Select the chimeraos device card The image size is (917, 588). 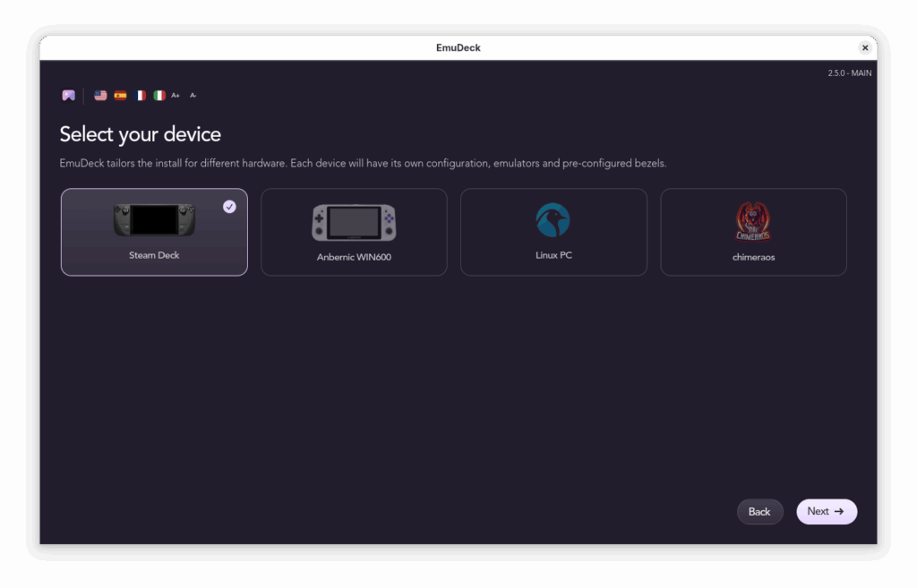753,232
